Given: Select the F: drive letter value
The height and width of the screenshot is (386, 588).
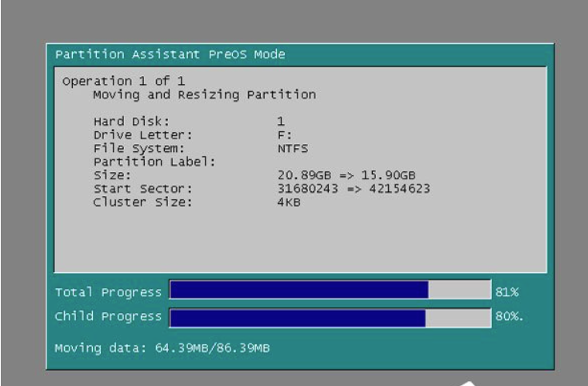Looking at the screenshot, I should click(282, 135).
